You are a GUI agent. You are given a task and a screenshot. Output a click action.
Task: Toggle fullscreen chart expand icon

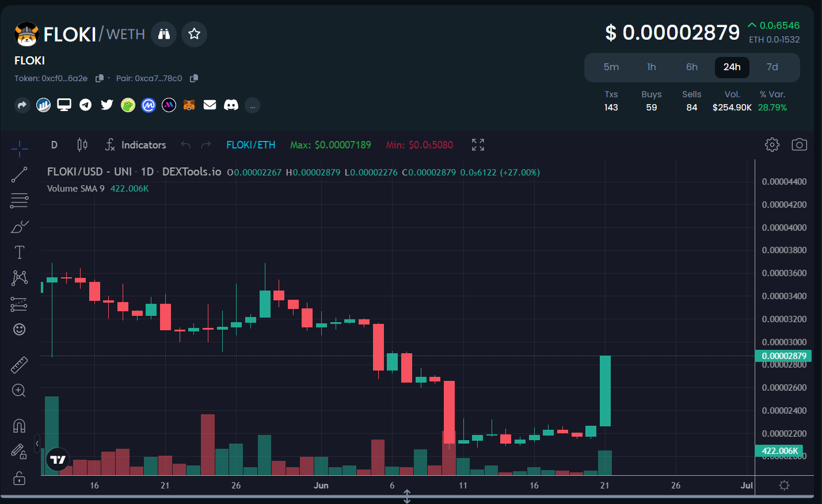pyautogui.click(x=478, y=145)
